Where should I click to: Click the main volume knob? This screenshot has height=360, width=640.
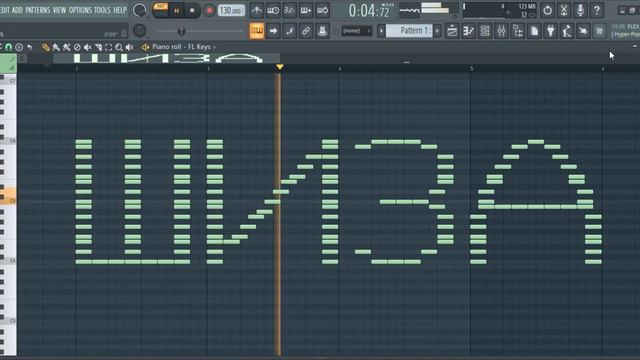pyautogui.click(x=139, y=10)
